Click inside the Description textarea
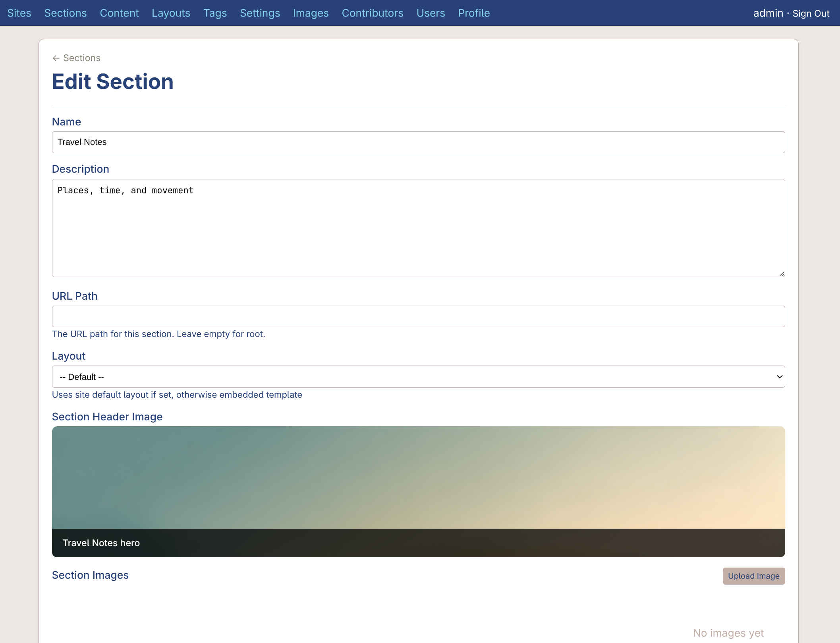 (x=418, y=228)
